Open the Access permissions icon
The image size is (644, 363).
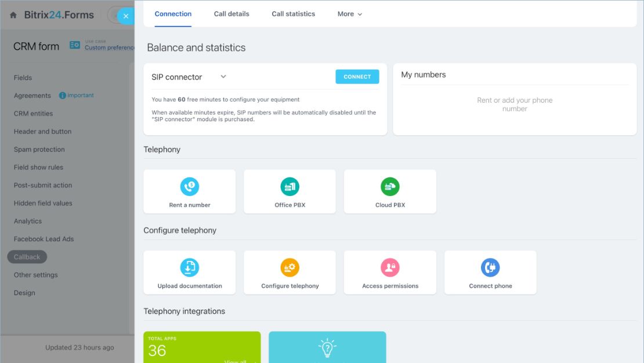point(390,267)
